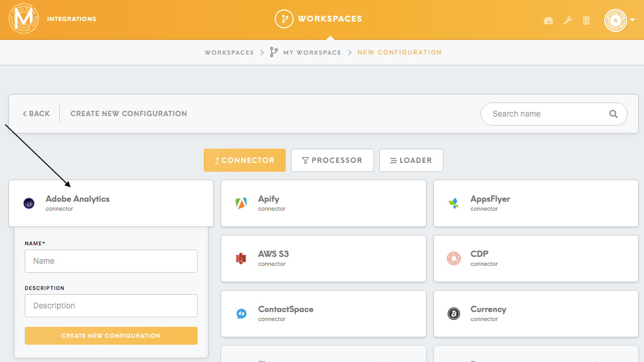Select the AppsFlyer title text
This screenshot has width=644, height=362.
(x=490, y=199)
